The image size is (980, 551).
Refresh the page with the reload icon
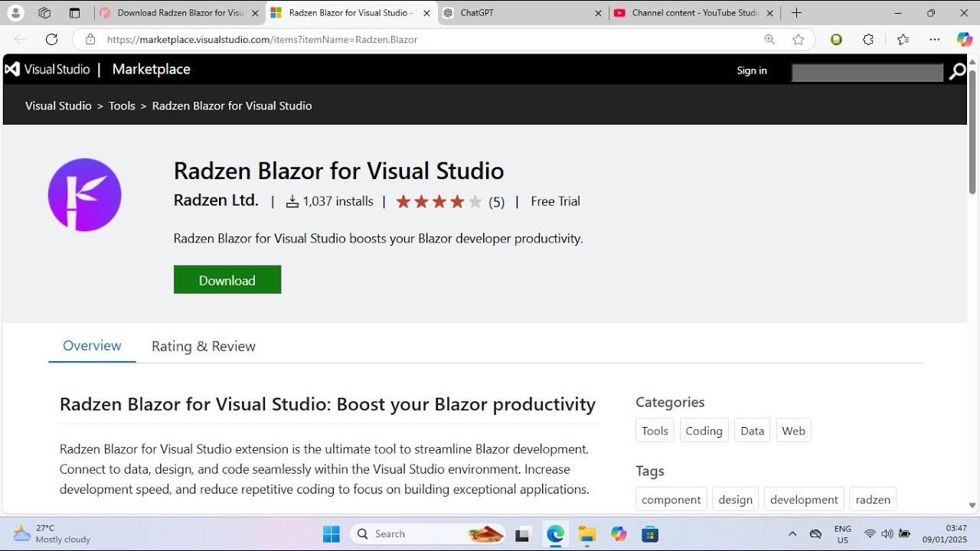51,40
